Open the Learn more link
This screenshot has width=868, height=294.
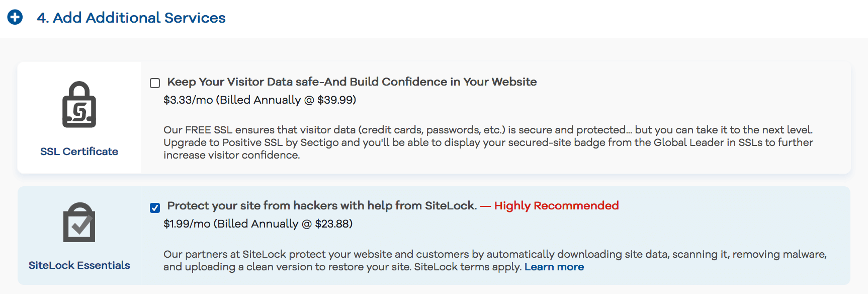click(x=554, y=267)
